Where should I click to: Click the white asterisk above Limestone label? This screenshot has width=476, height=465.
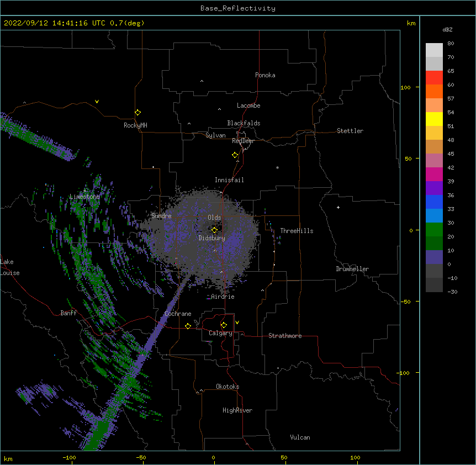tap(84, 191)
